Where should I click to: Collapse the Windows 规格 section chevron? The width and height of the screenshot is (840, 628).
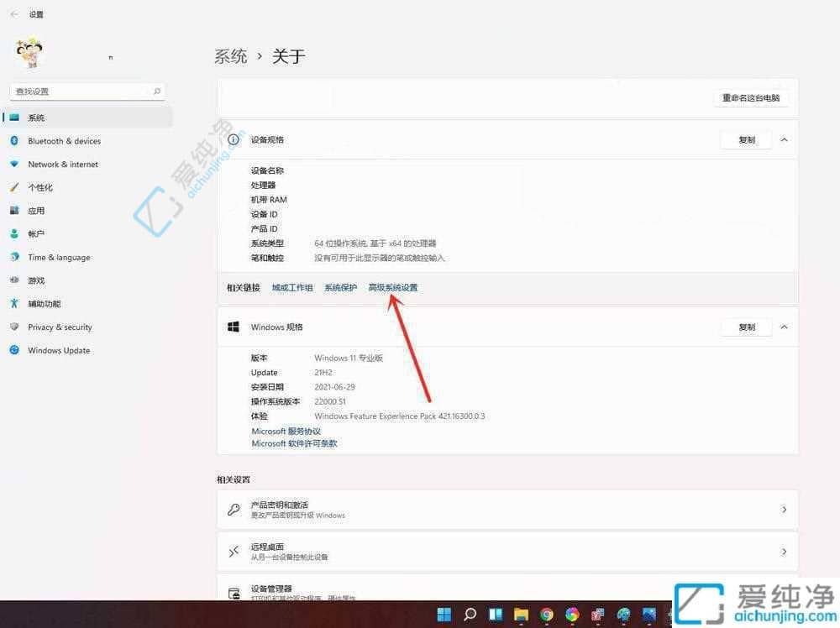784,327
